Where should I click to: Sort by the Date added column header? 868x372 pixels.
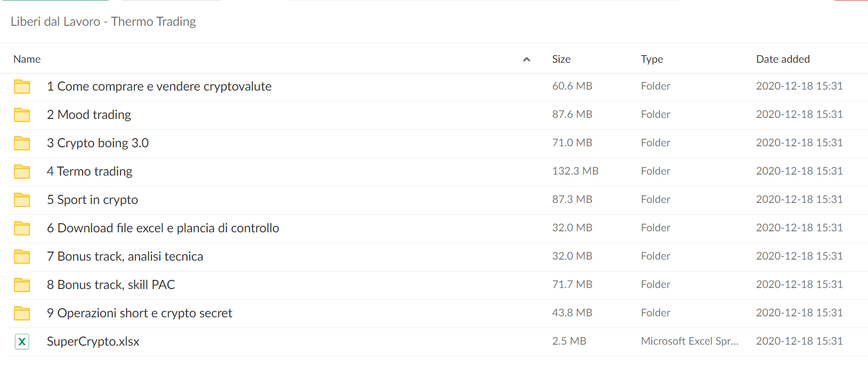pyautogui.click(x=783, y=59)
